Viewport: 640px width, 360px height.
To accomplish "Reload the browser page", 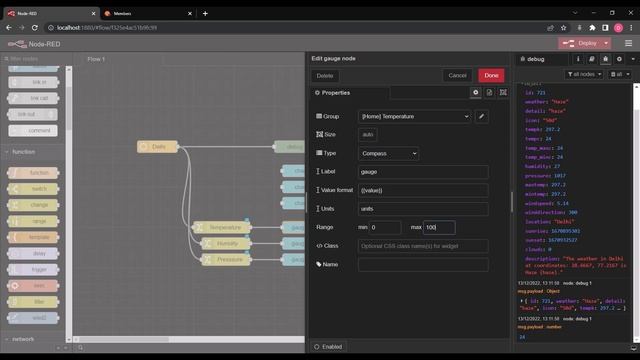I will point(35,28).
